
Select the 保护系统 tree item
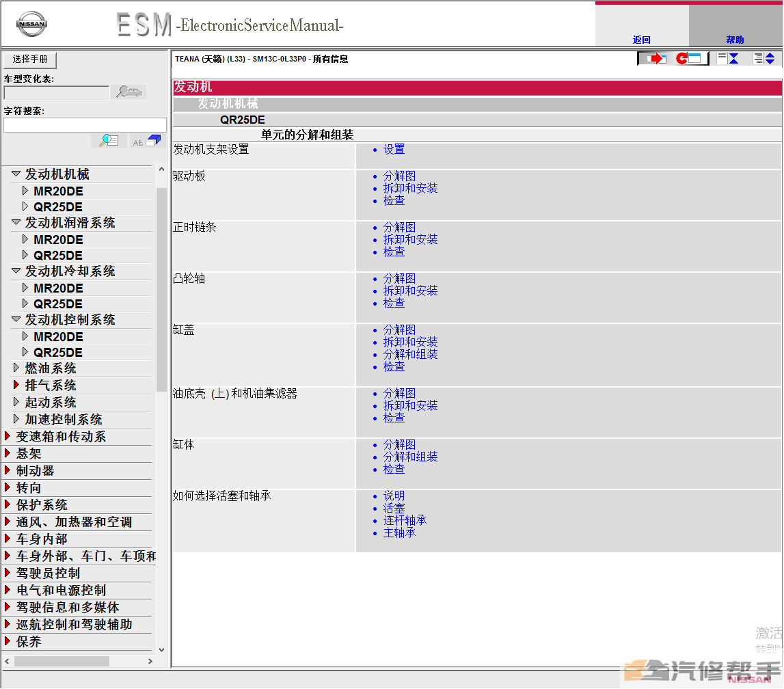(x=42, y=504)
